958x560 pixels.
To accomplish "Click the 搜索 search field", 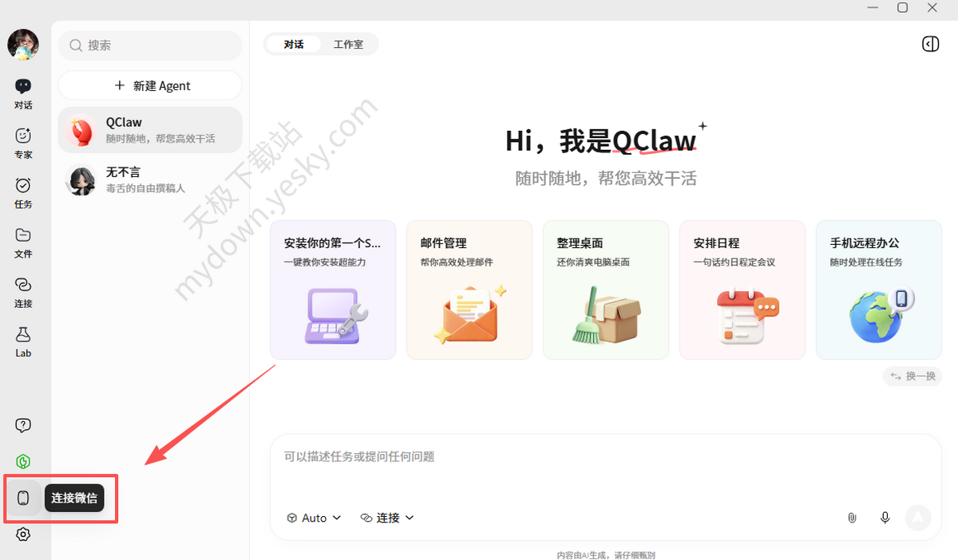I will pos(150,45).
